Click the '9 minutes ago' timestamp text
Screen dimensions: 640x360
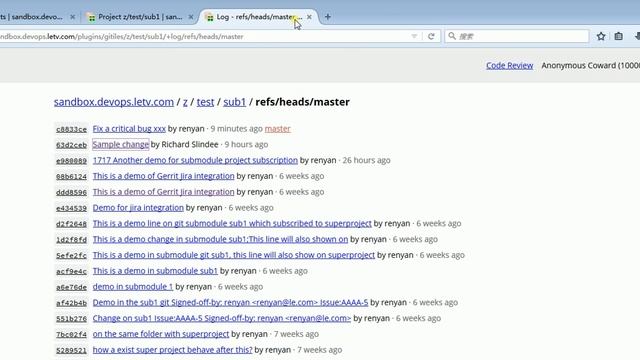[236, 129]
